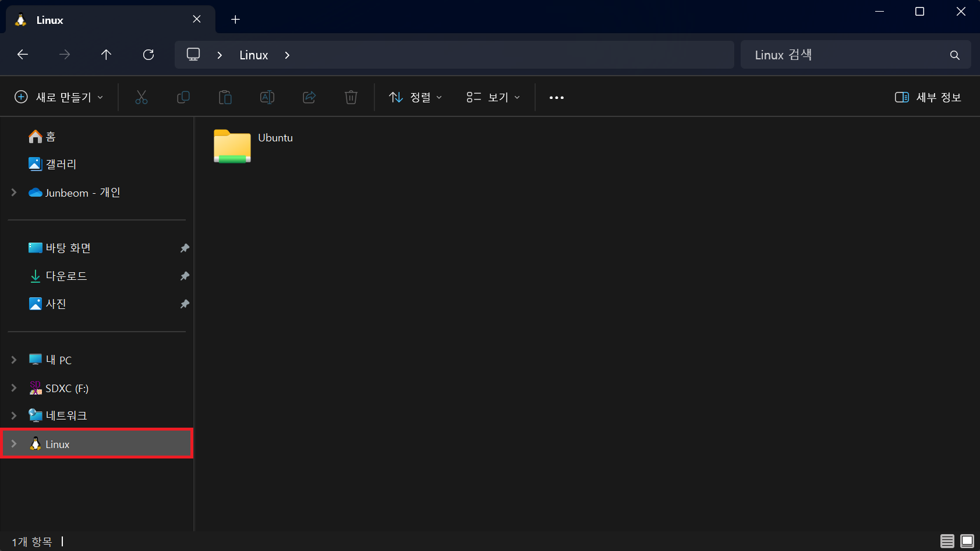980x551 pixels.
Task: Click the PC monitor icon in address bar
Action: point(193,55)
